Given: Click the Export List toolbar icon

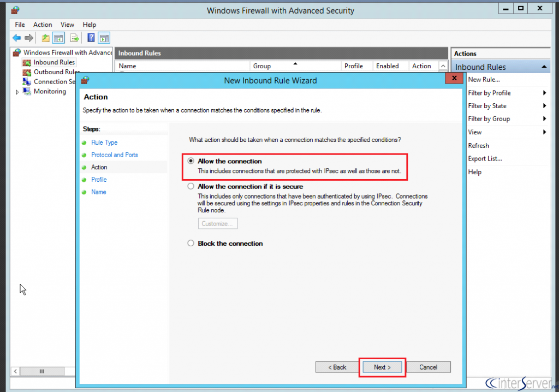Looking at the screenshot, I should (74, 38).
